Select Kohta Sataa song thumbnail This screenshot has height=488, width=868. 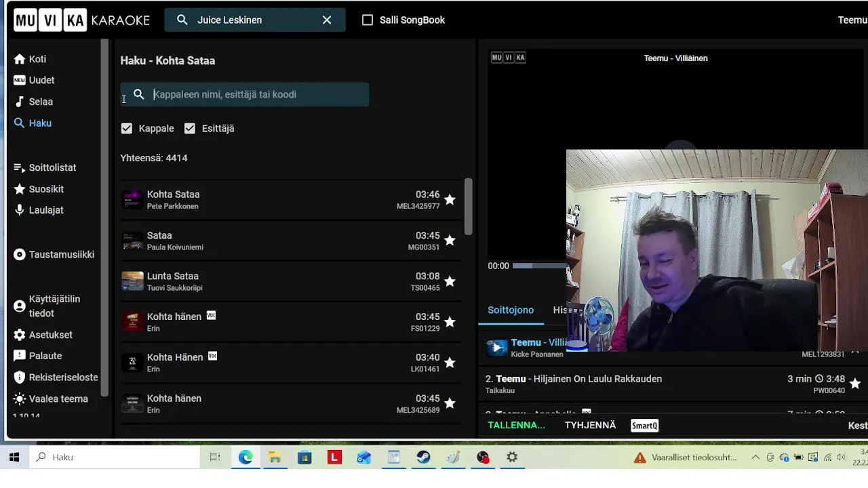(x=132, y=200)
